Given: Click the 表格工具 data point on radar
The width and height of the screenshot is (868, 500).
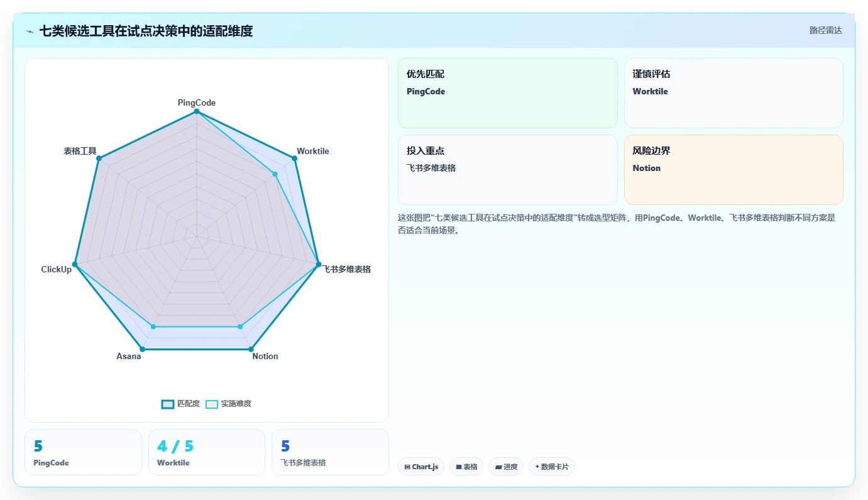Looking at the screenshot, I should click(99, 158).
